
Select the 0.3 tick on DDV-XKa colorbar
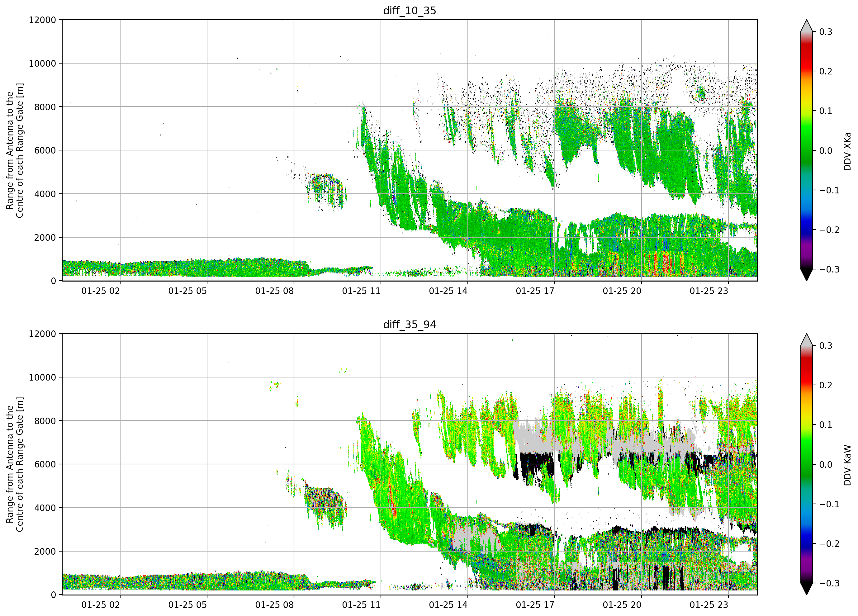(x=826, y=32)
